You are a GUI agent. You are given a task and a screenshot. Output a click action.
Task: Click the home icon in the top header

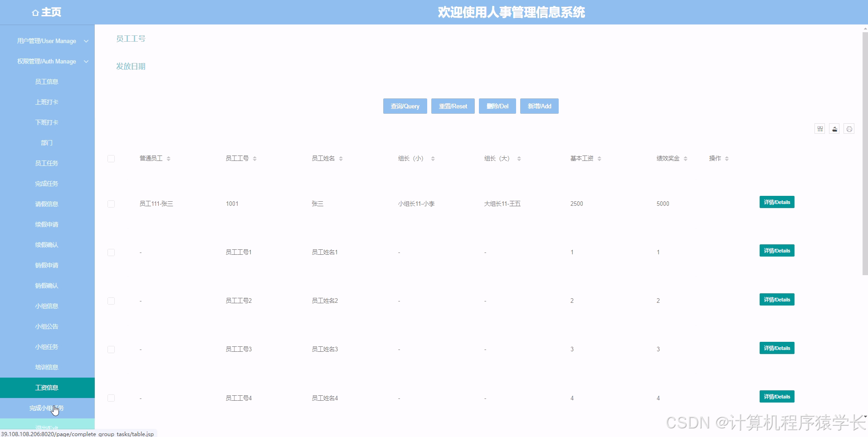coord(35,12)
